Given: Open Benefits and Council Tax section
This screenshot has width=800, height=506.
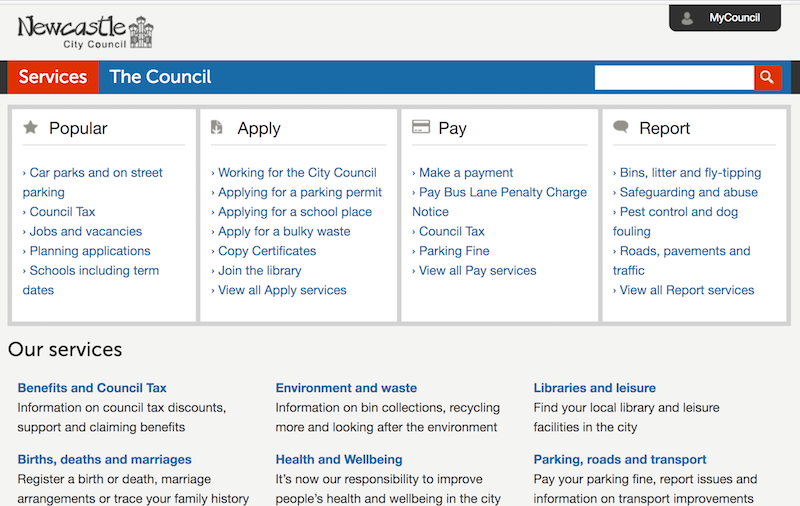Looking at the screenshot, I should pos(92,388).
